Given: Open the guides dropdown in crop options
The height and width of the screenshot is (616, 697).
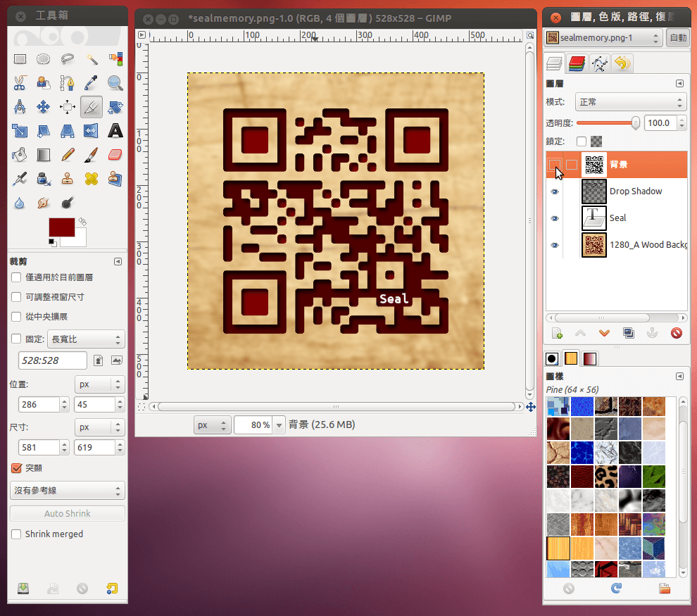Looking at the screenshot, I should point(67,490).
